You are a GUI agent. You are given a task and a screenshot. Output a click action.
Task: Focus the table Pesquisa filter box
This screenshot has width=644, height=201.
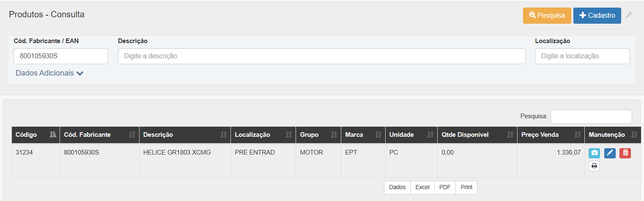pos(591,117)
